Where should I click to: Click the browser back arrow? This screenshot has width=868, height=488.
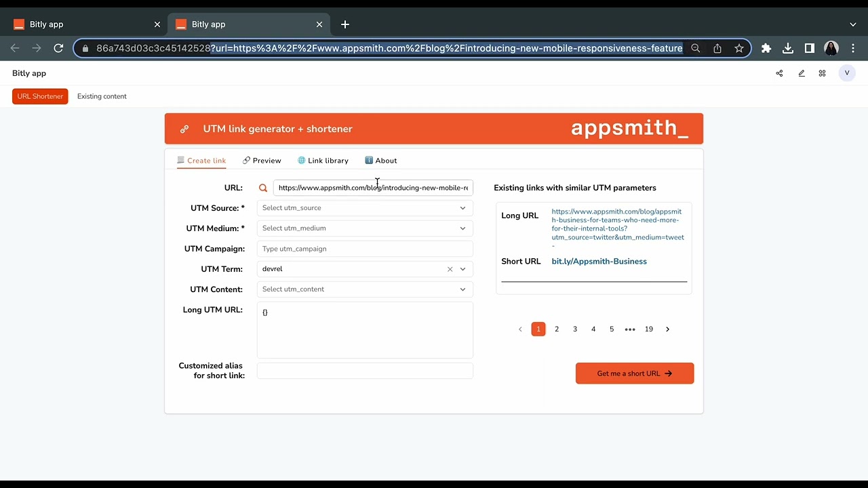pos(15,48)
